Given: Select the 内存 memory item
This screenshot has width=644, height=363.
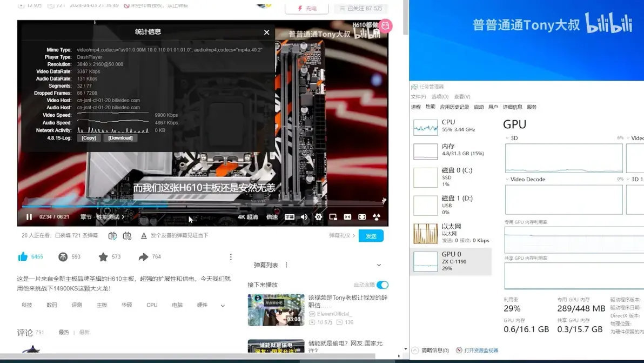Looking at the screenshot, I should coord(451,150).
